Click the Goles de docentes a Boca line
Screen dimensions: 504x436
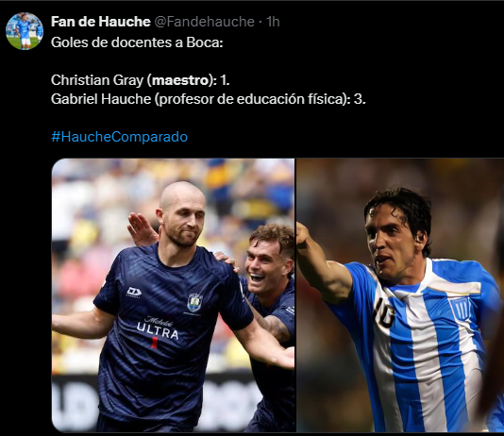tap(137, 42)
